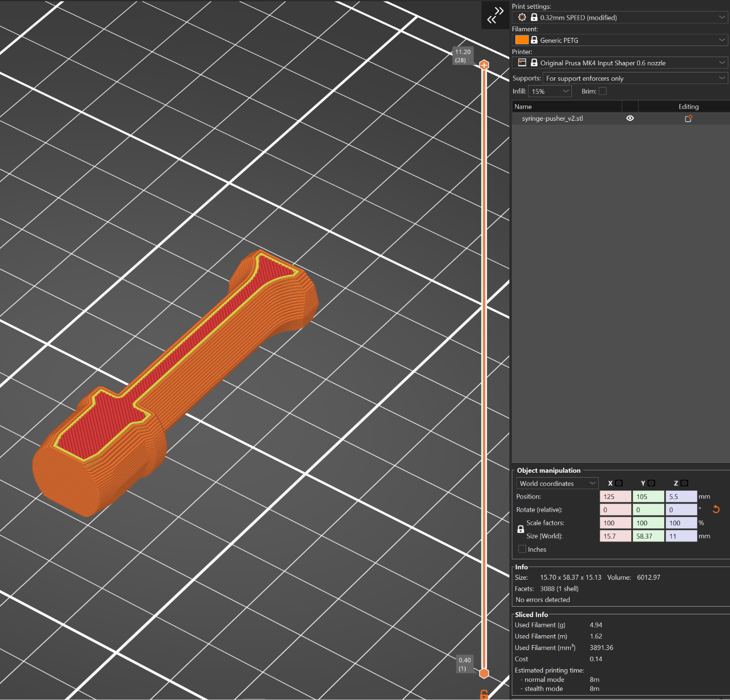The width and height of the screenshot is (730, 700).
Task: Click lock icon beside the printer preset name
Action: (x=534, y=63)
